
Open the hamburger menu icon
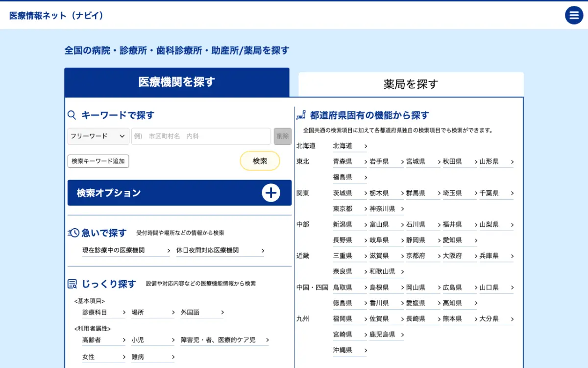(574, 15)
